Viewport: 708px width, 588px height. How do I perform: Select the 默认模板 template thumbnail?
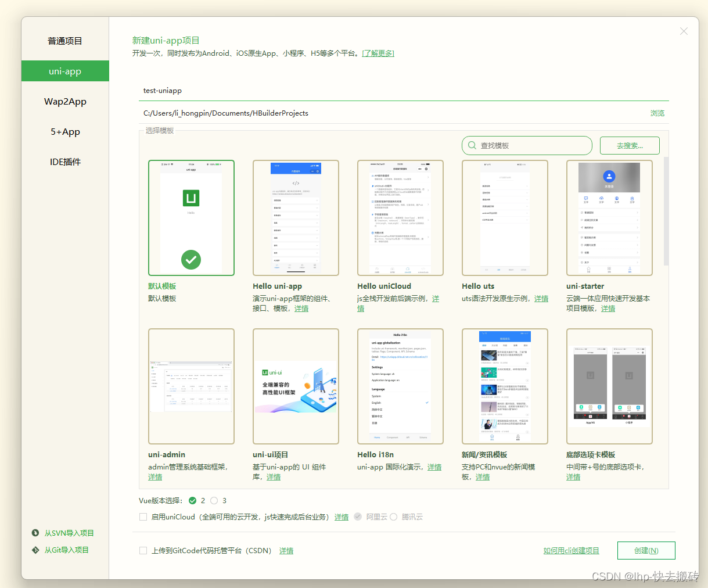pyautogui.click(x=191, y=218)
